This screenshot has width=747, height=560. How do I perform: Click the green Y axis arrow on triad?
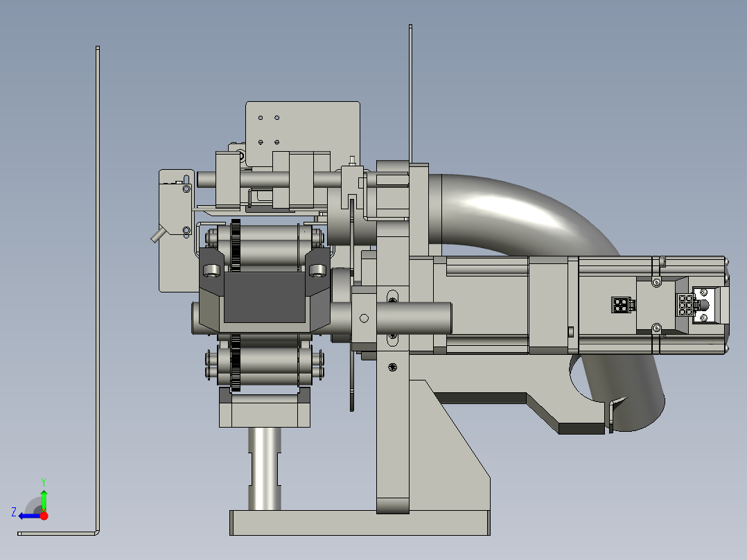(x=44, y=500)
